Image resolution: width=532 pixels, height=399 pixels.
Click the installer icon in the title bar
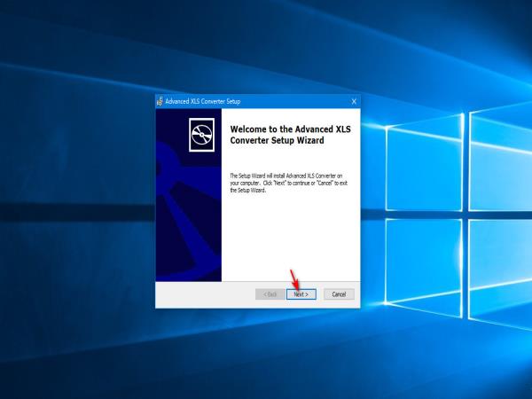pyautogui.click(x=160, y=101)
